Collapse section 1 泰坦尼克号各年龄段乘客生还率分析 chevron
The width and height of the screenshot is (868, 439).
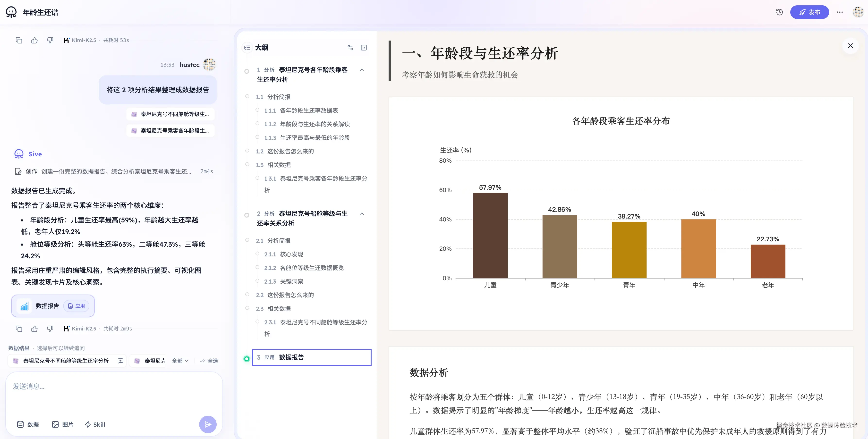(x=362, y=70)
